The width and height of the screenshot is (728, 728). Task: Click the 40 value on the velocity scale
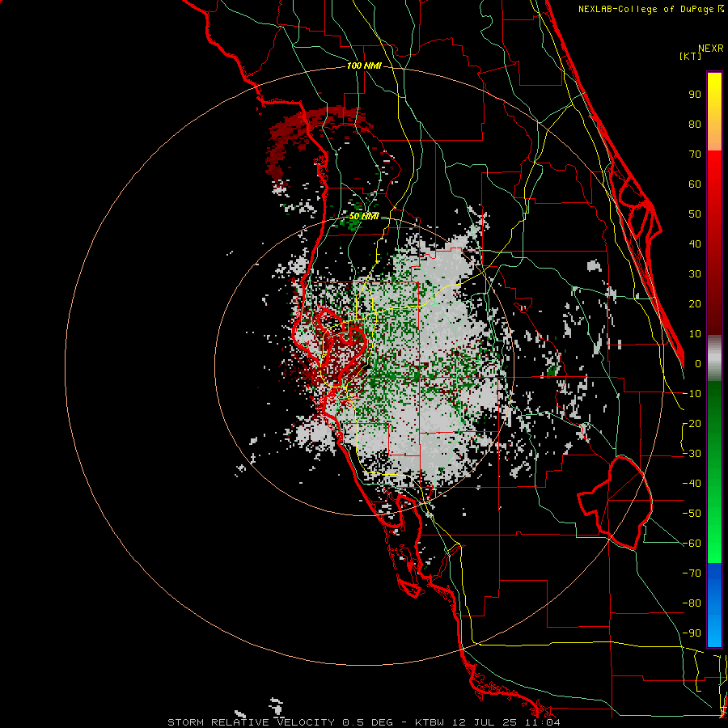(695, 243)
